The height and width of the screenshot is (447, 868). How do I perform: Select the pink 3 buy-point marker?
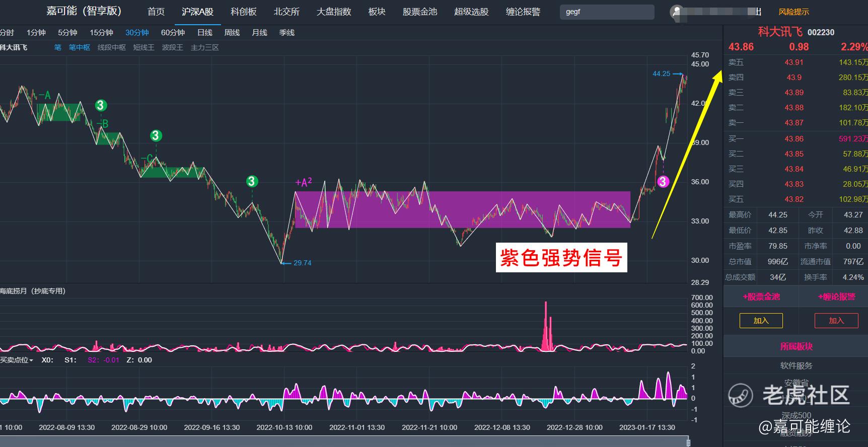(663, 182)
